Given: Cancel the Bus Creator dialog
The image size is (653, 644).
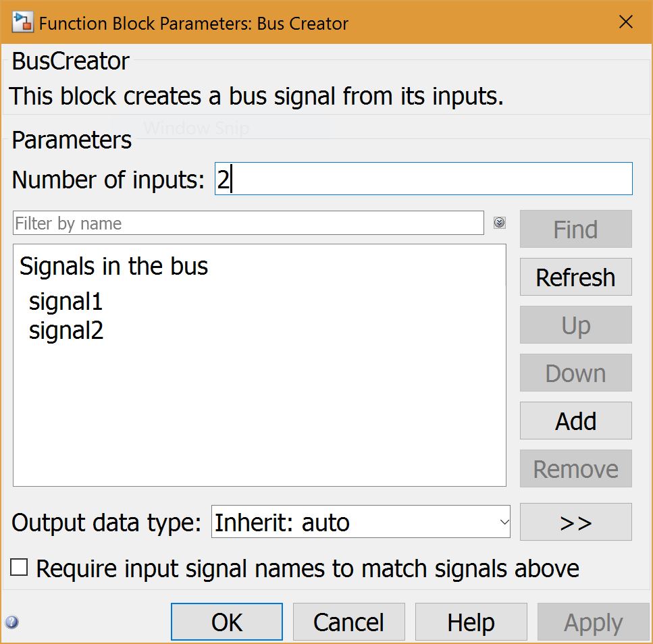Looking at the screenshot, I should tap(348, 622).
